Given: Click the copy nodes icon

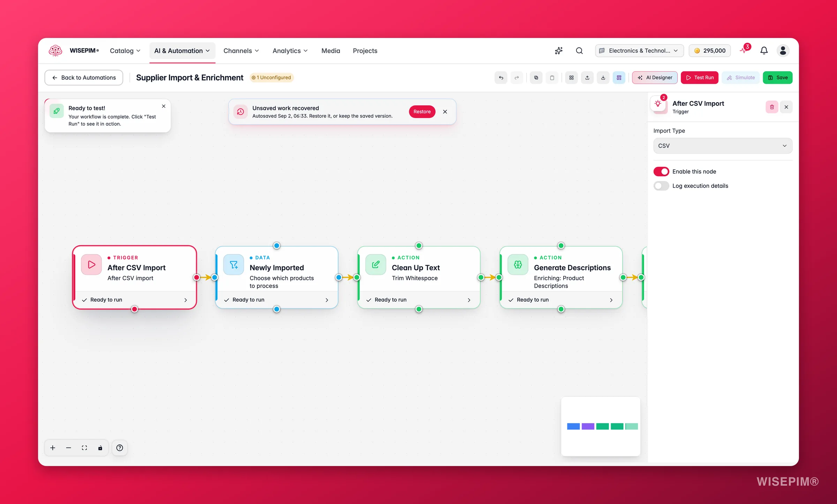Looking at the screenshot, I should tap(536, 77).
